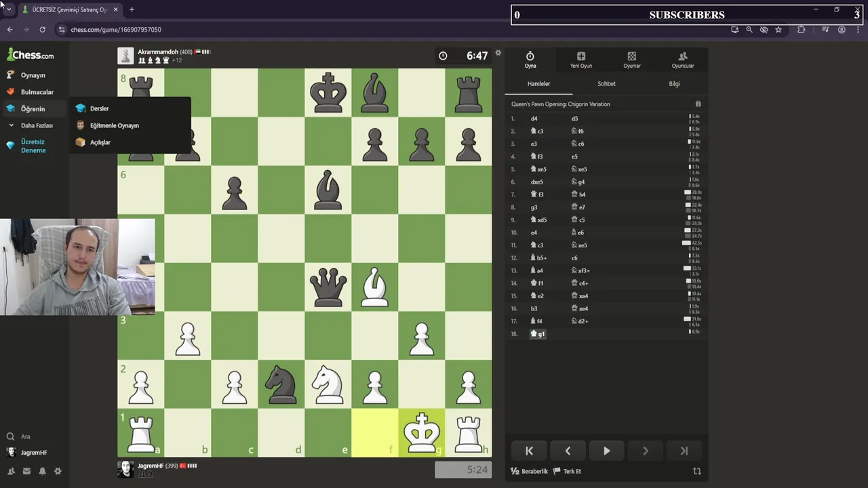Click the first move d4 in the list

click(534, 119)
